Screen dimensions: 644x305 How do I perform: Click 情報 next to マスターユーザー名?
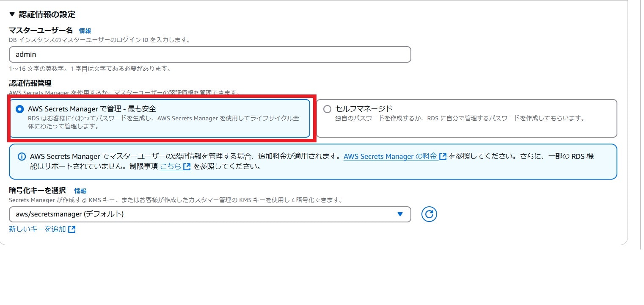click(84, 31)
